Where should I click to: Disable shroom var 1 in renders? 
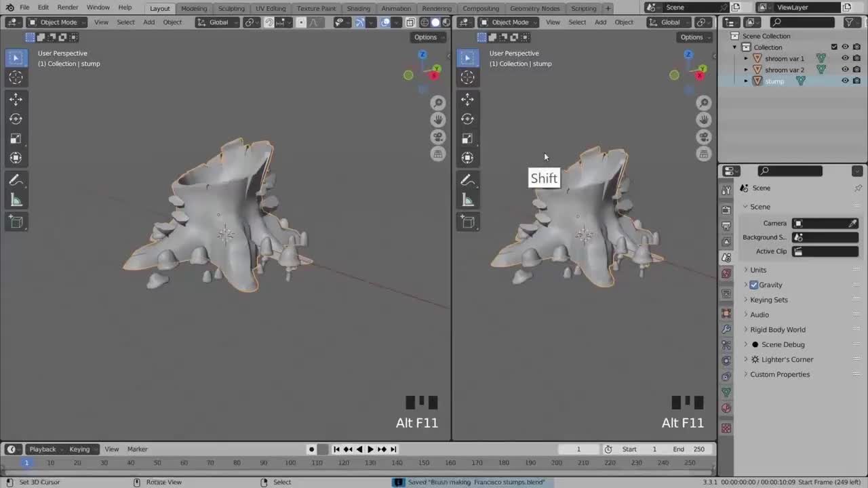856,58
